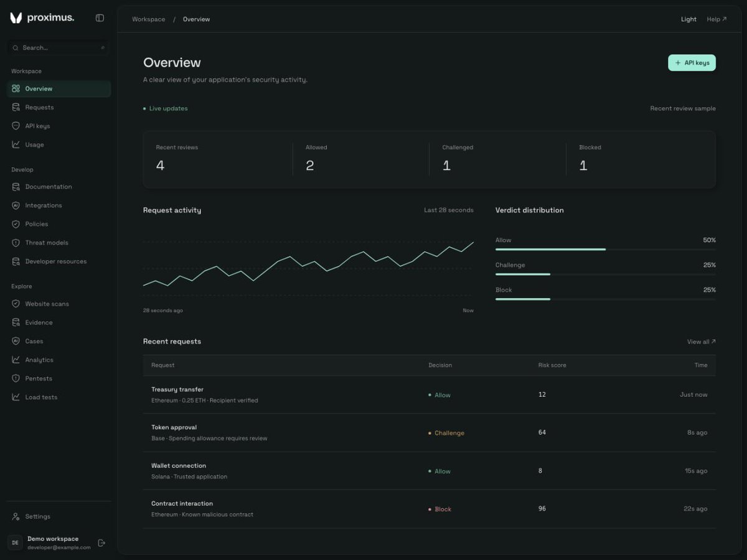Click the Challenge decision for Token approval
Viewport: 747px width, 560px height.
(x=446, y=433)
